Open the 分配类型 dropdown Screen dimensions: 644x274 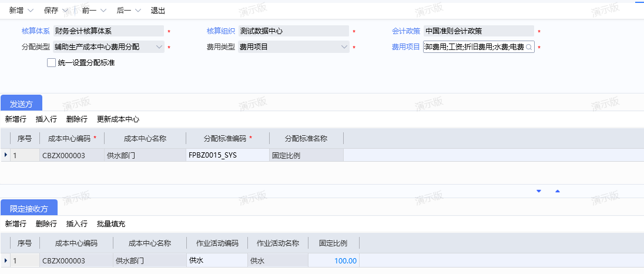tap(159, 47)
